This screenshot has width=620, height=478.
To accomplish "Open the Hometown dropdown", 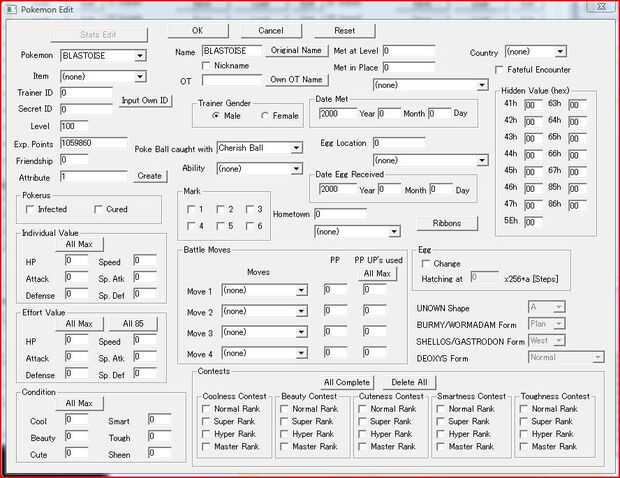I will tap(394, 232).
